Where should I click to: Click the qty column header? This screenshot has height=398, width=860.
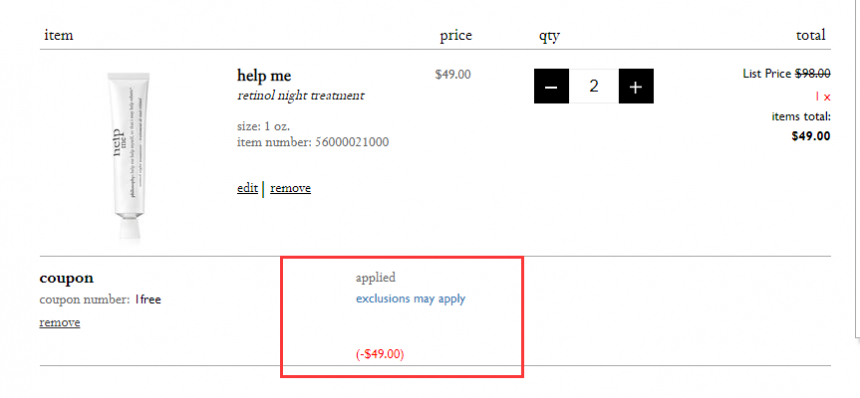549,36
